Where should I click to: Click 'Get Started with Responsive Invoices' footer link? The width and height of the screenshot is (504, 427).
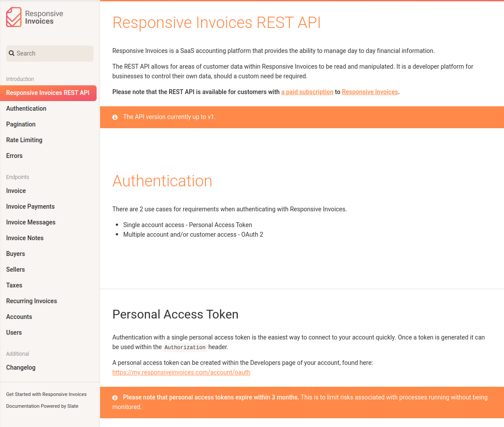coord(46,394)
